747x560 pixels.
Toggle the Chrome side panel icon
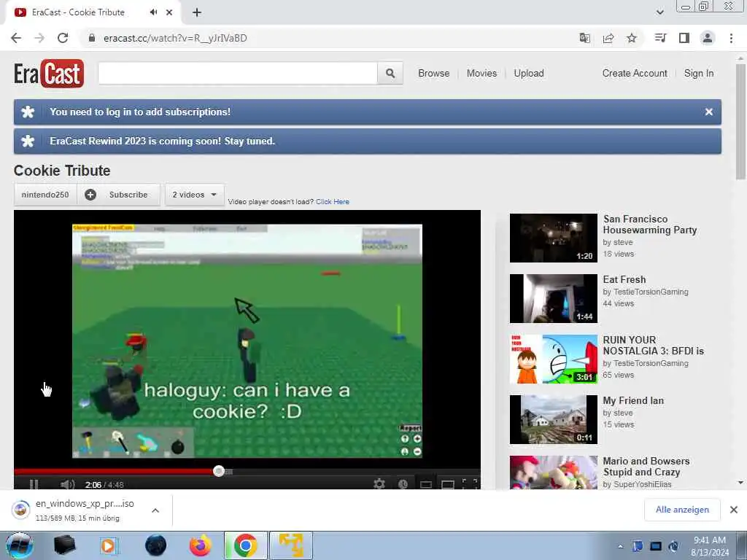[x=684, y=38]
